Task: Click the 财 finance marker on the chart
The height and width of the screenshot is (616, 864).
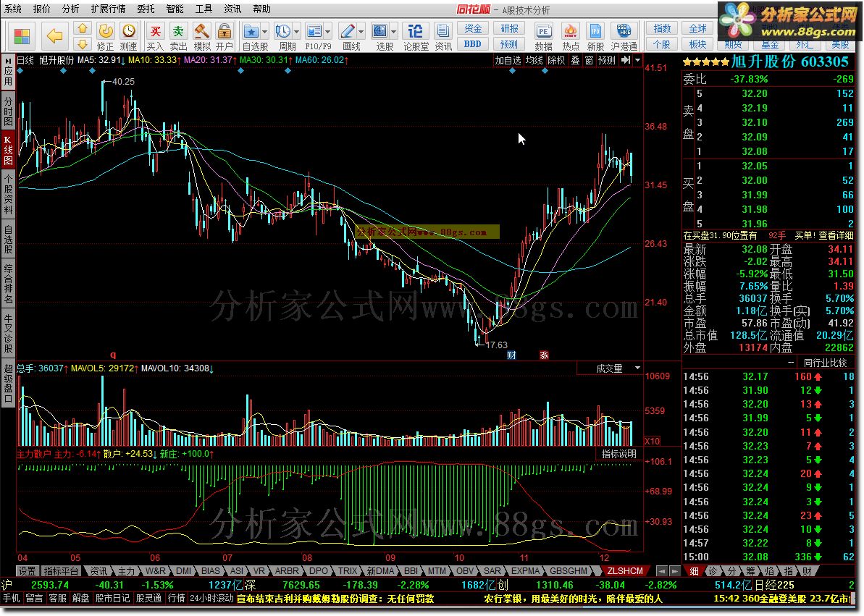Action: [x=511, y=355]
